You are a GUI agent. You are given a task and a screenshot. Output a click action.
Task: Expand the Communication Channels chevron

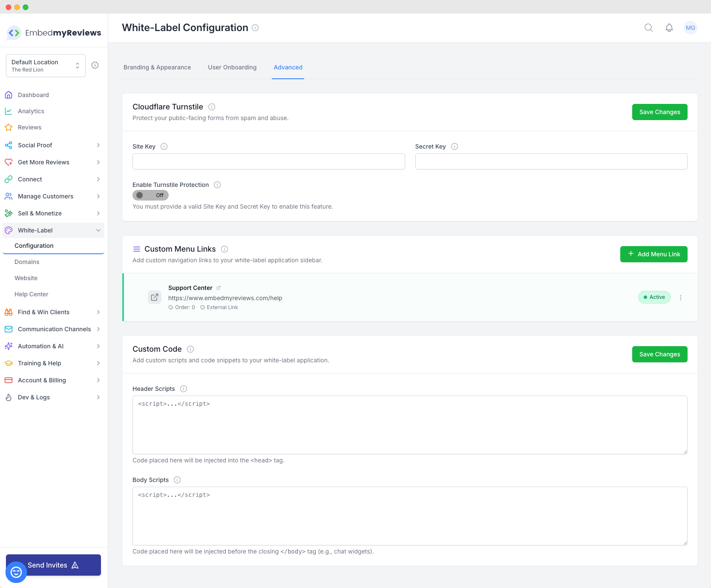[x=98, y=329]
